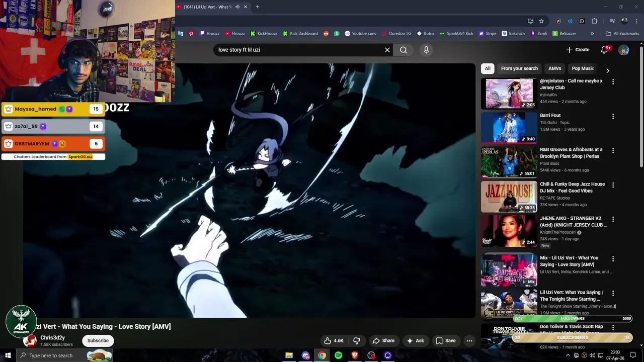Open volume control in system tray
The height and width of the screenshot is (362, 644).
pos(592,355)
